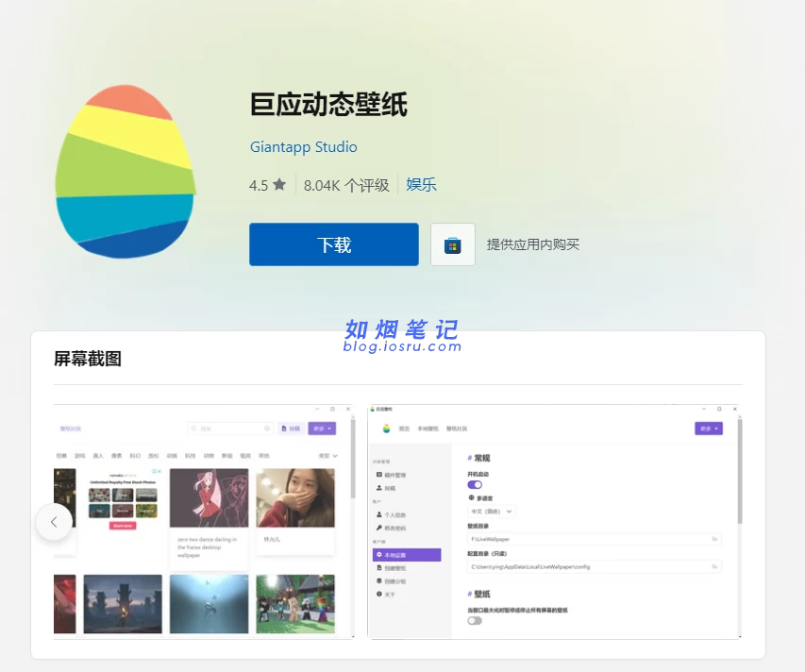Click the pink Start now ad button
The height and width of the screenshot is (672, 805).
pyautogui.click(x=123, y=526)
